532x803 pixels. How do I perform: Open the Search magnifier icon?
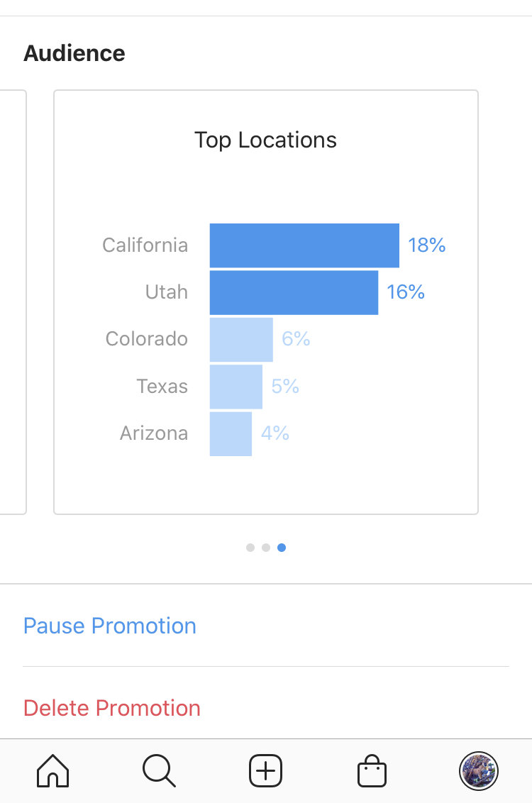pyautogui.click(x=159, y=770)
